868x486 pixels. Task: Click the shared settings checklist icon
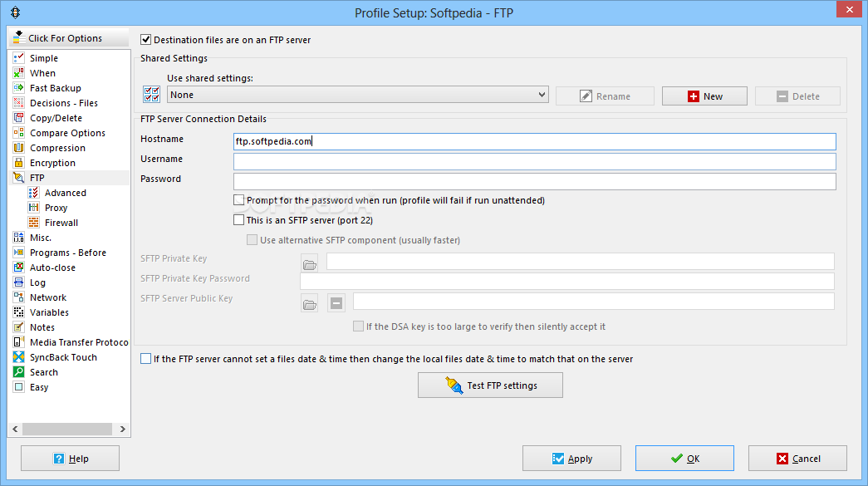(152, 94)
